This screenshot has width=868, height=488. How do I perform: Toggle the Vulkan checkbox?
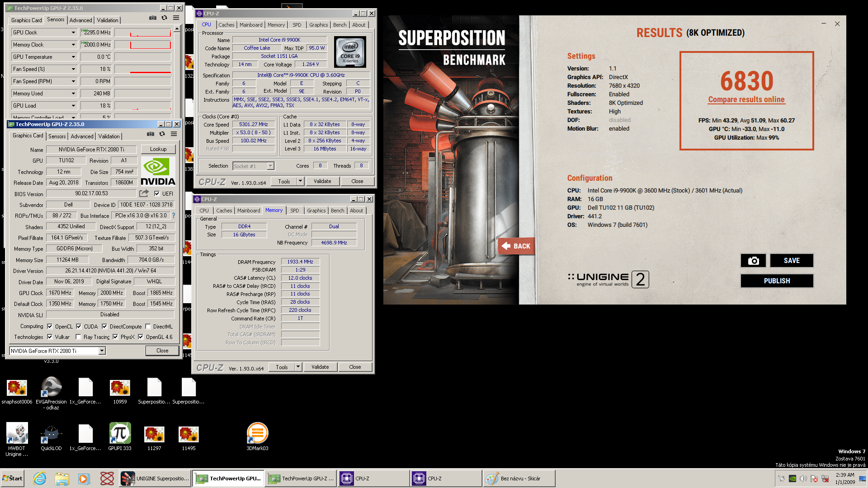[x=50, y=337]
